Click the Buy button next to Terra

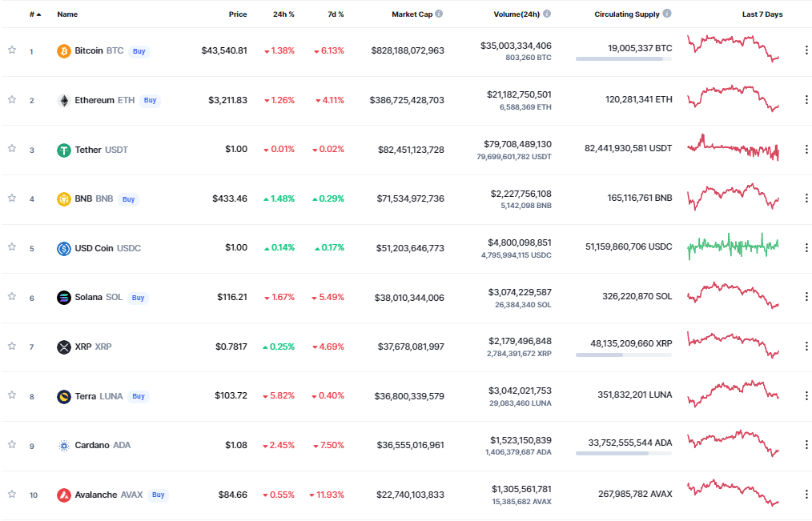(139, 396)
